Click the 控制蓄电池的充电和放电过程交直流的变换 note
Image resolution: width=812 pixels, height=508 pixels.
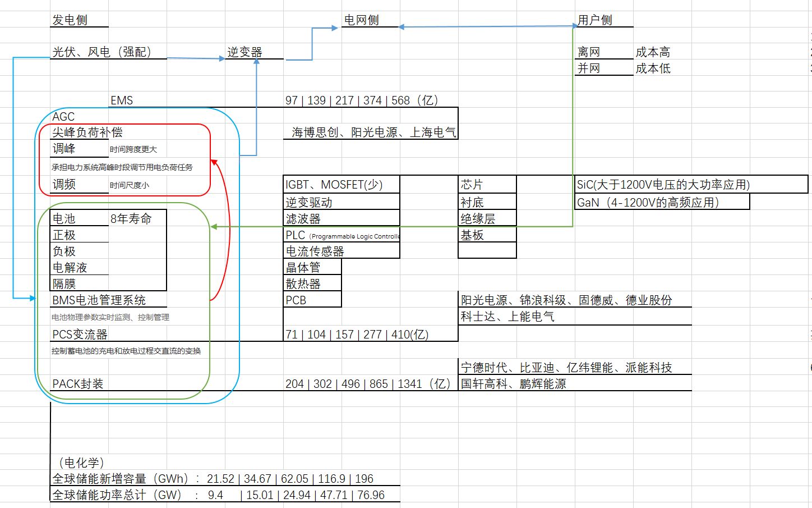click(x=126, y=351)
